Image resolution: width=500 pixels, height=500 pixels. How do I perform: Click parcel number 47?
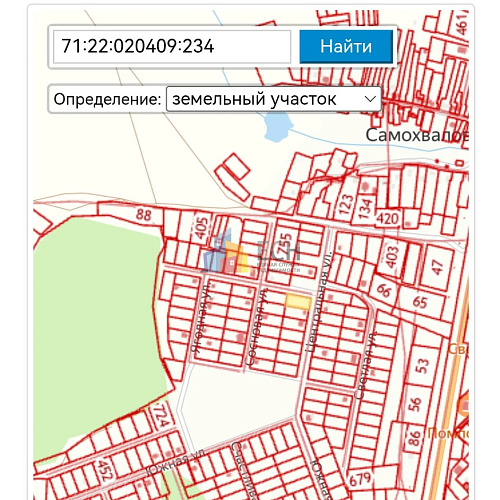click(437, 267)
